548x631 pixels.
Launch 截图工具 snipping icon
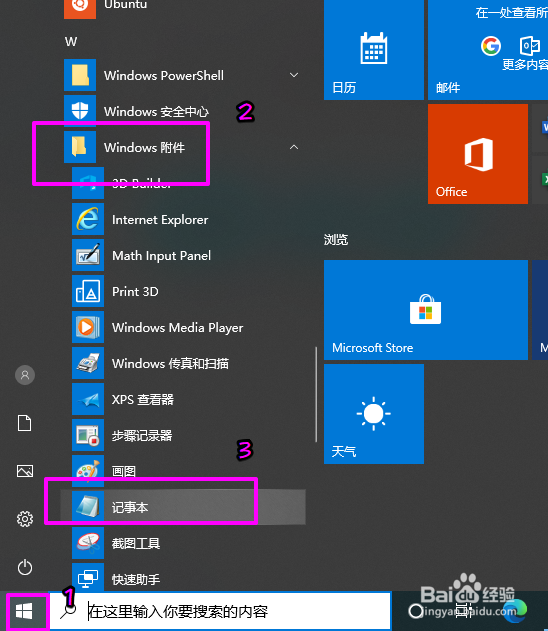(x=88, y=543)
